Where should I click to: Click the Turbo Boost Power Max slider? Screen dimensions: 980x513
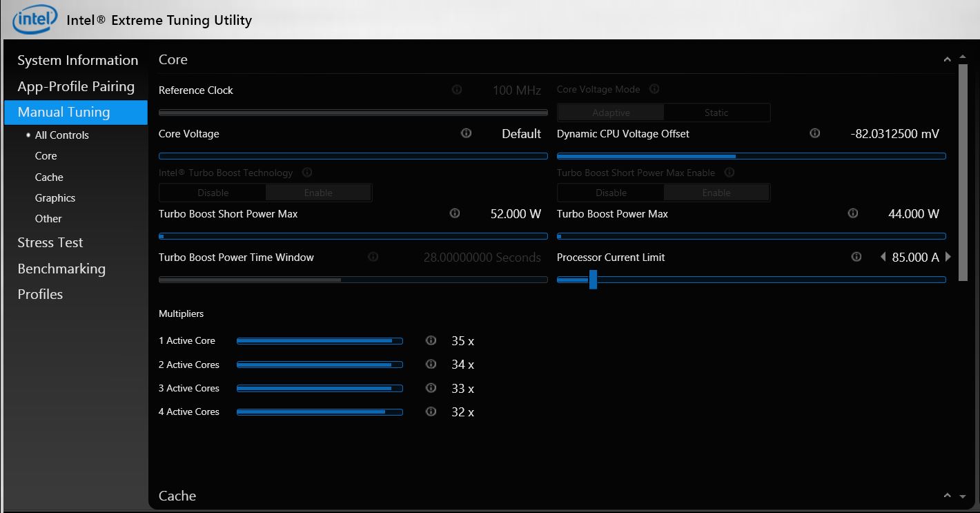point(752,236)
